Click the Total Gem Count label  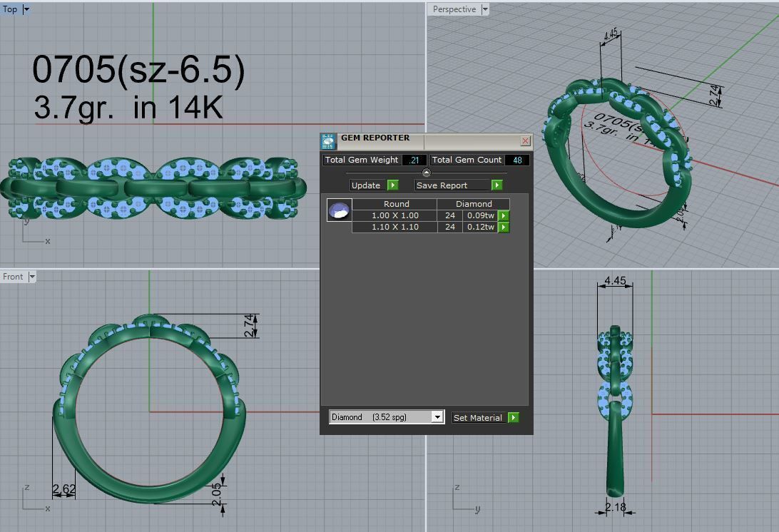(467, 160)
